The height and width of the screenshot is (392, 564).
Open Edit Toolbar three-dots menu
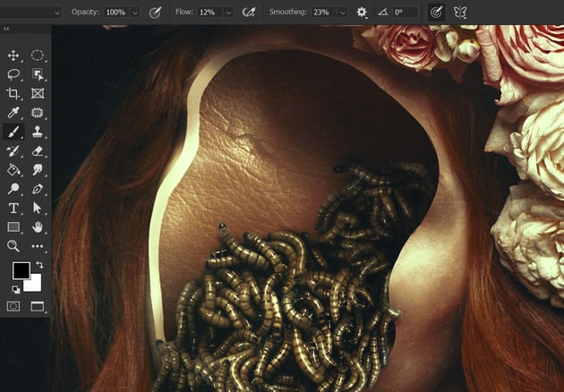pyautogui.click(x=38, y=246)
